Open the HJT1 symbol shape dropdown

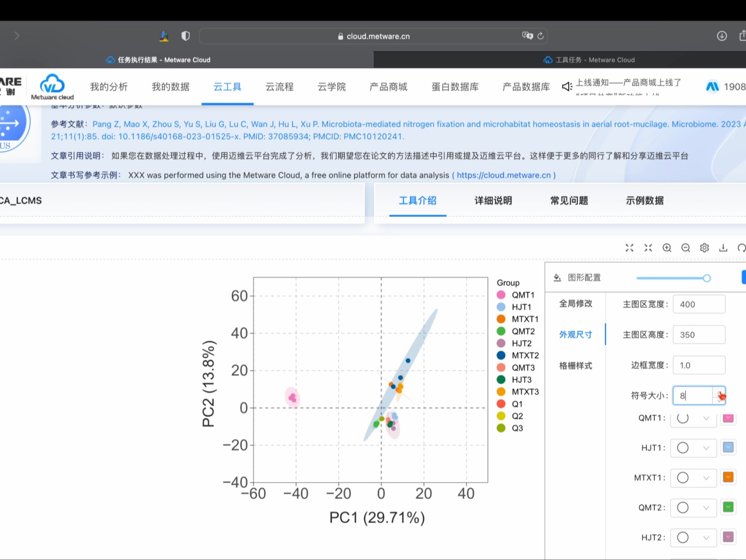coord(694,448)
